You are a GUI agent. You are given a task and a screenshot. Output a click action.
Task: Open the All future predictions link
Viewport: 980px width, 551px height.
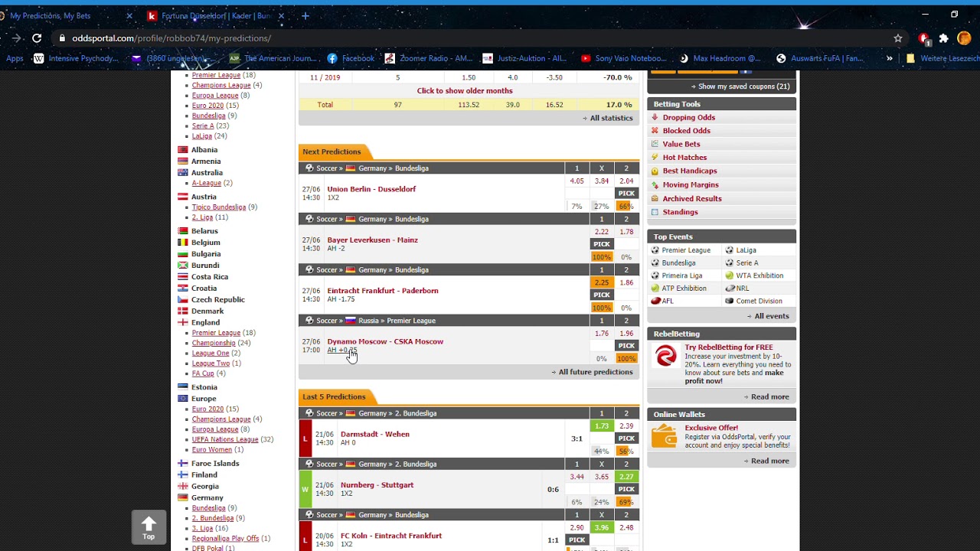[595, 372]
